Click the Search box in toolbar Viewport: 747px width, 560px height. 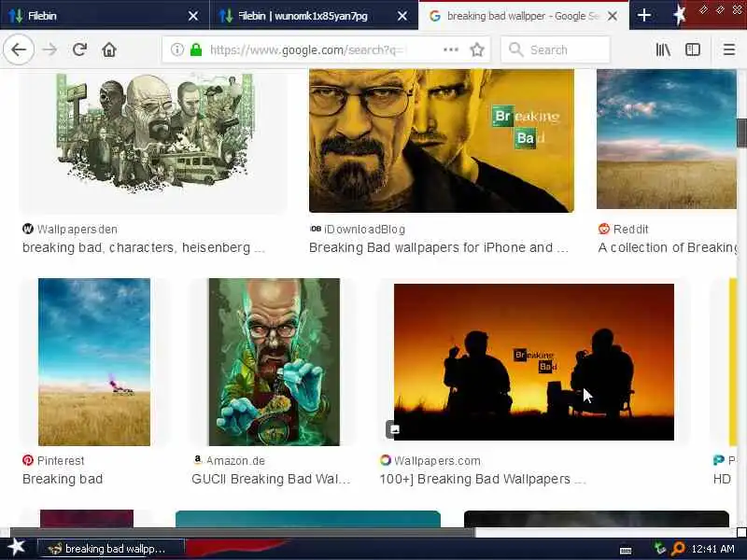click(x=555, y=49)
